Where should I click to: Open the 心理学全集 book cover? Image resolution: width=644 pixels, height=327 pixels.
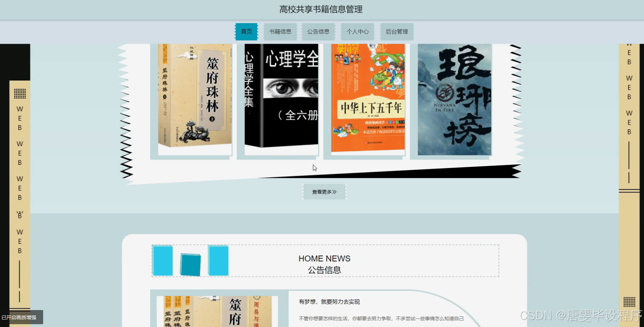pos(282,99)
